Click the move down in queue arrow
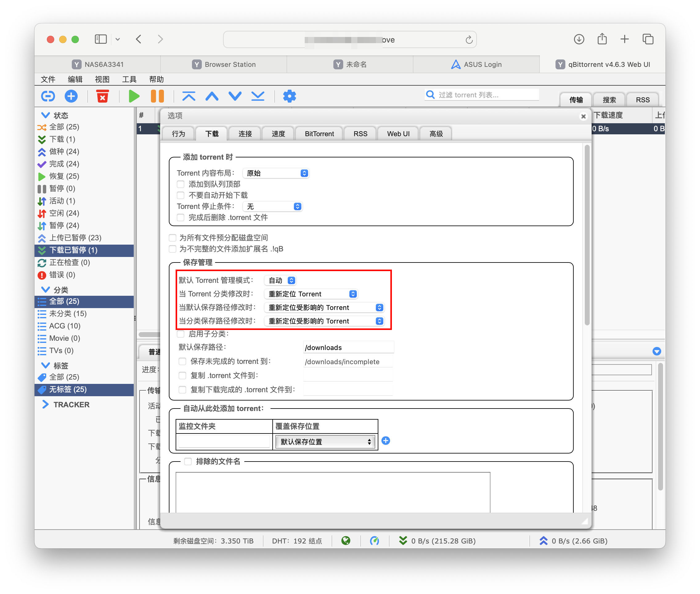This screenshot has width=700, height=594. 235,96
